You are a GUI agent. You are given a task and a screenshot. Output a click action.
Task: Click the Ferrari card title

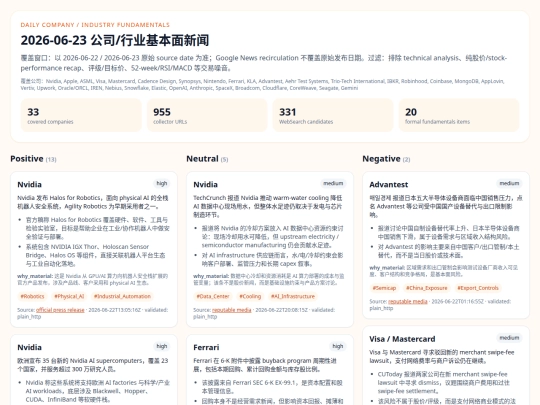[x=206, y=347]
